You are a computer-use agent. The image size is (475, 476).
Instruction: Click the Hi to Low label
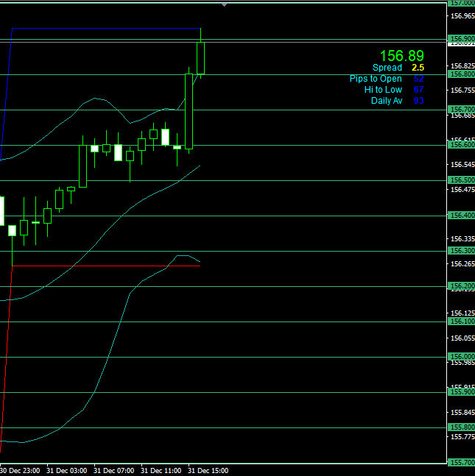(383, 90)
